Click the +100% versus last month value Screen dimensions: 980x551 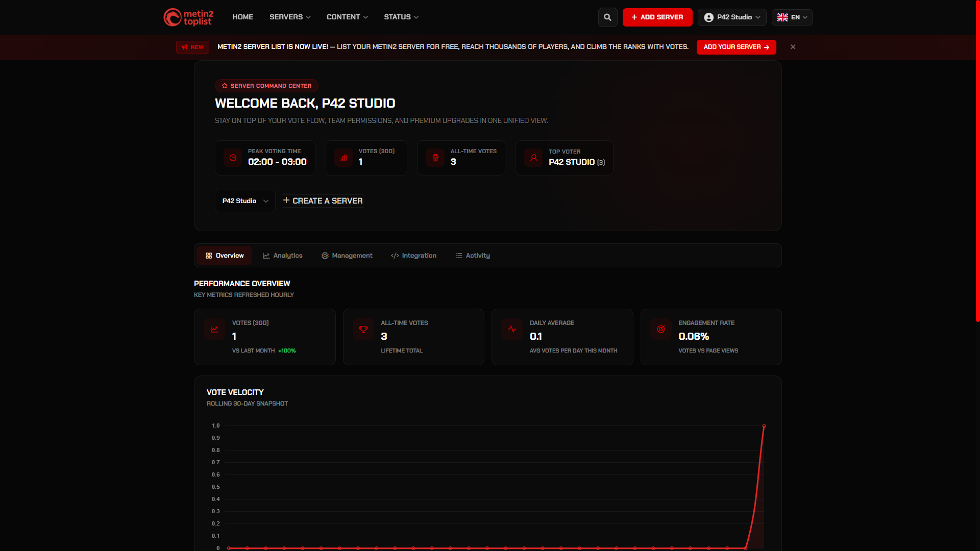287,351
